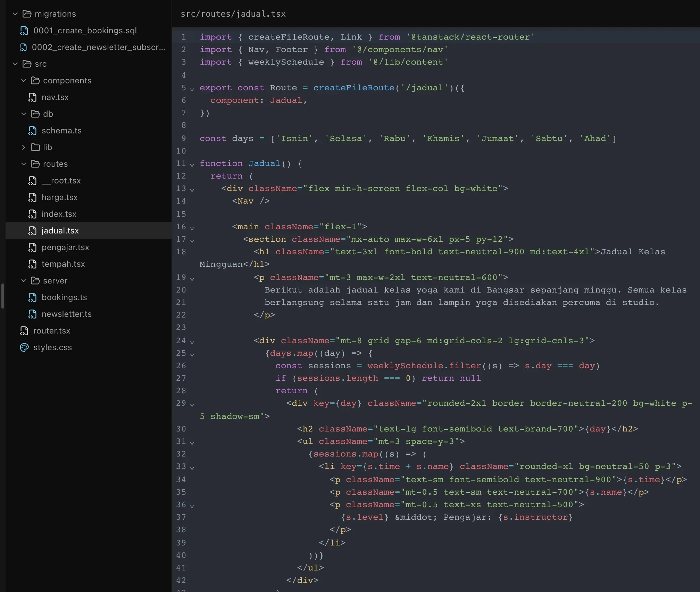Click the file icon beside 0001_create_bookings.sql
Viewport: 700px width, 592px height.
24,31
